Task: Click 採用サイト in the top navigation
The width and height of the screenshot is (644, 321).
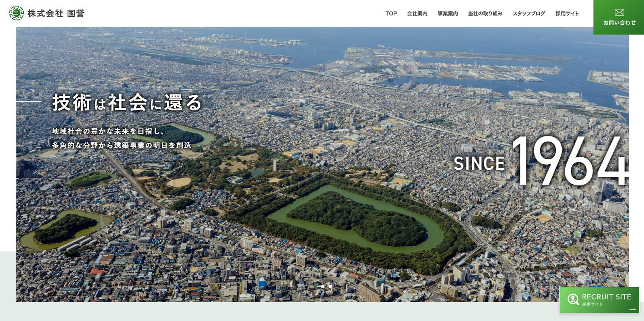Action: pos(567,14)
